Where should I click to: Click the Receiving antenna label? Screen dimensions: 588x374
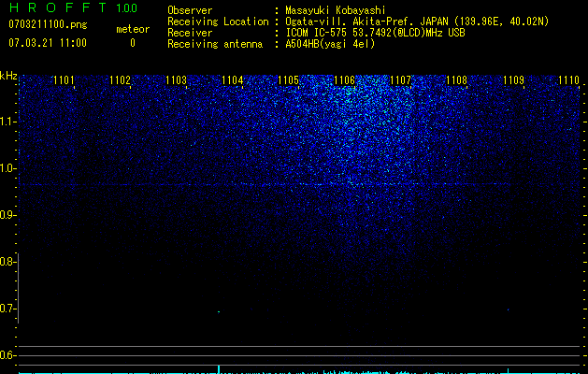pyautogui.click(x=215, y=44)
